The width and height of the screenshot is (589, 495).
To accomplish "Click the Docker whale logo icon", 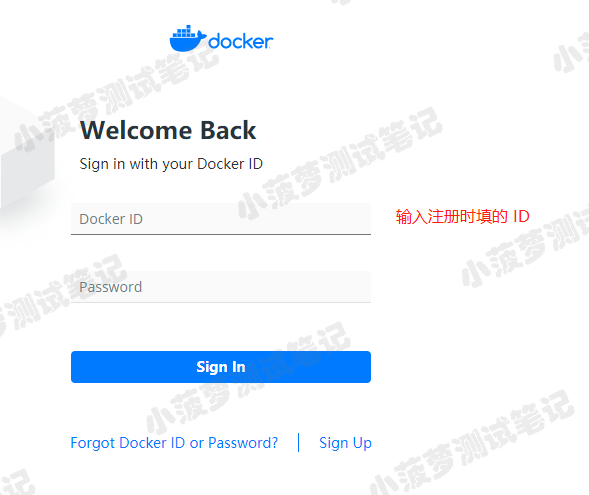I will (x=187, y=38).
